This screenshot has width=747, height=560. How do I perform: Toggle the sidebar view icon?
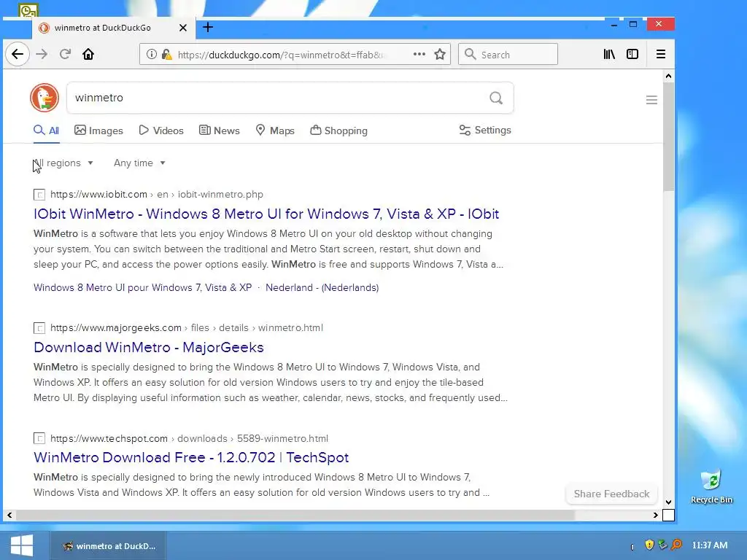coord(632,54)
